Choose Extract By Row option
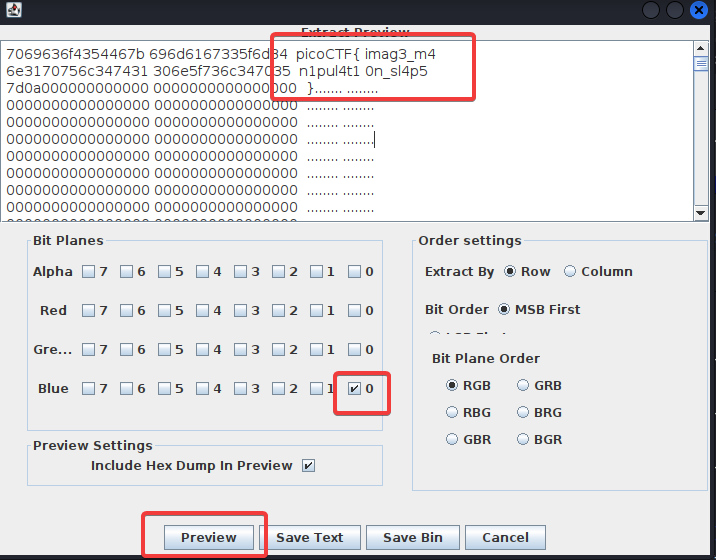Screen dimensions: 716x560 (510, 271)
